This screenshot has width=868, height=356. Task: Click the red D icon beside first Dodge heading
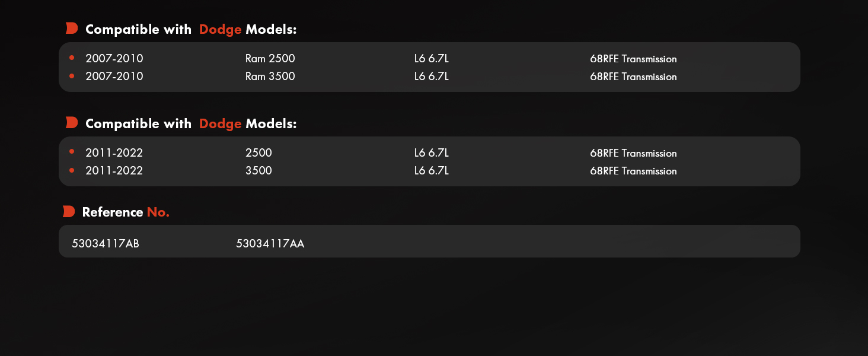pyautogui.click(x=72, y=28)
